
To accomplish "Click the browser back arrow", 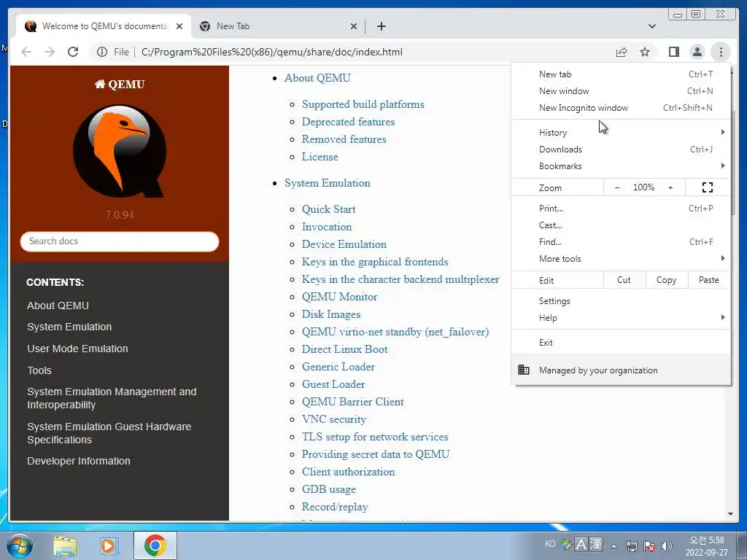I will (26, 52).
